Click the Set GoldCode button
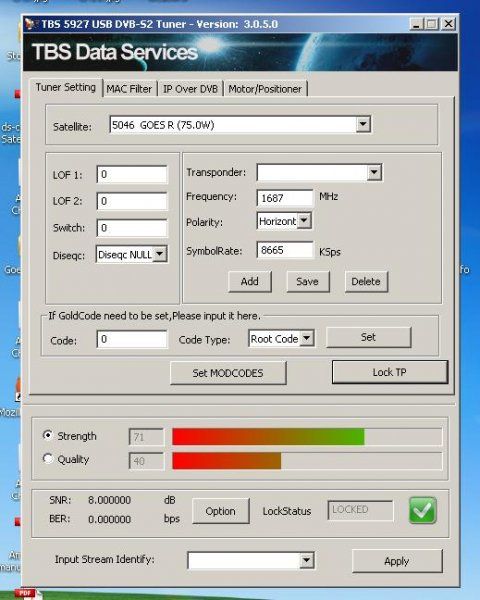This screenshot has height=600, width=480. 368,337
